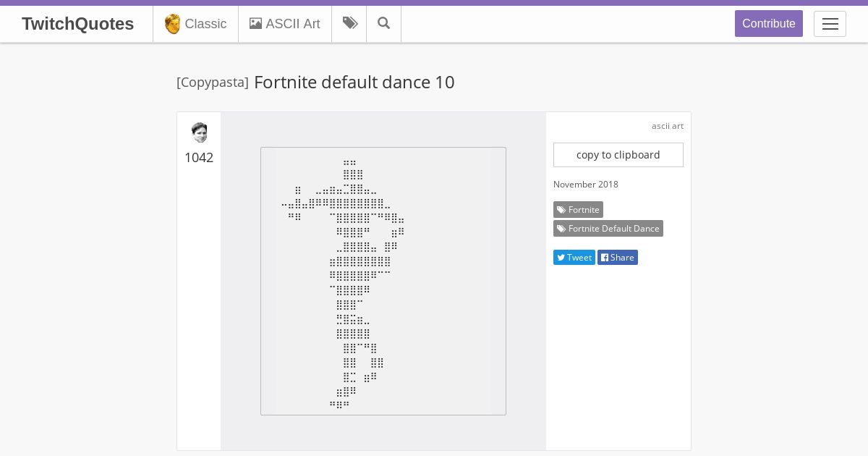Open the hamburger menu
The width and height of the screenshot is (868, 456).
click(x=830, y=24)
